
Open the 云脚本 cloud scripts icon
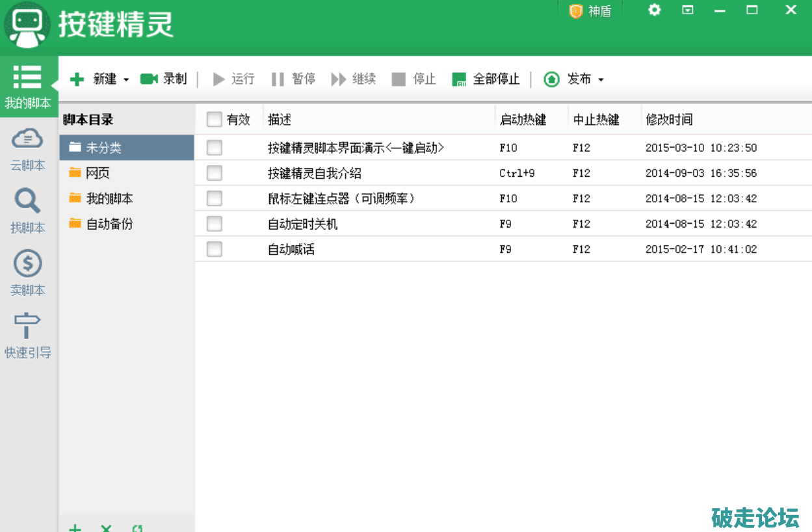[x=27, y=139]
